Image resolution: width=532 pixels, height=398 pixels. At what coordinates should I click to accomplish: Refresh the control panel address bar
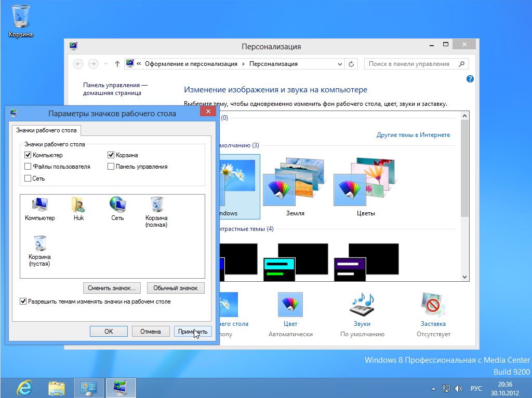point(351,64)
